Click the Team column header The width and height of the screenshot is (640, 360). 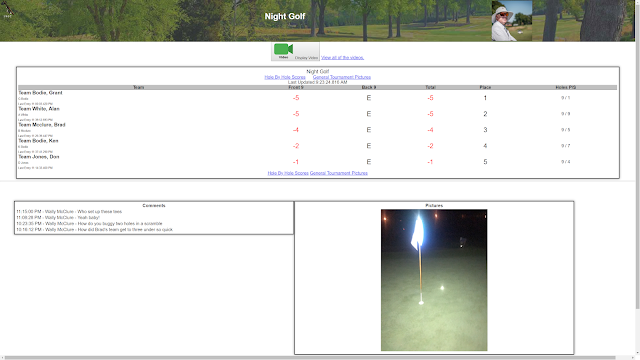pyautogui.click(x=138, y=87)
